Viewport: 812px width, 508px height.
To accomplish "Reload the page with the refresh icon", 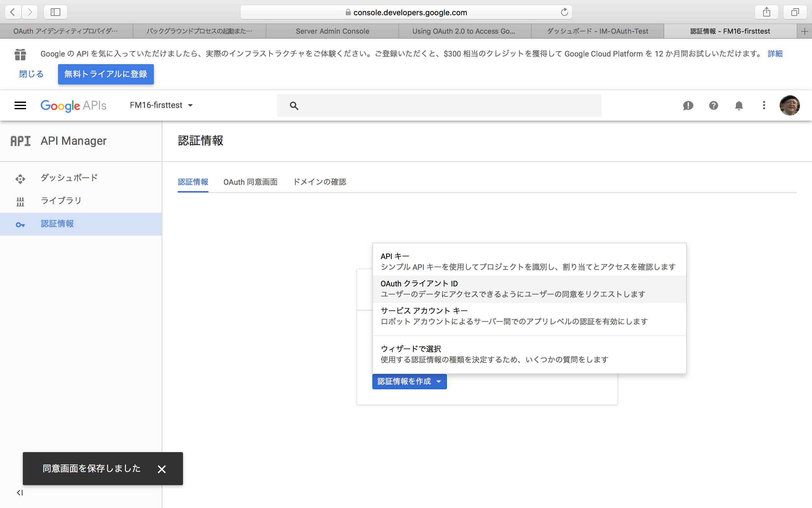I will [564, 12].
